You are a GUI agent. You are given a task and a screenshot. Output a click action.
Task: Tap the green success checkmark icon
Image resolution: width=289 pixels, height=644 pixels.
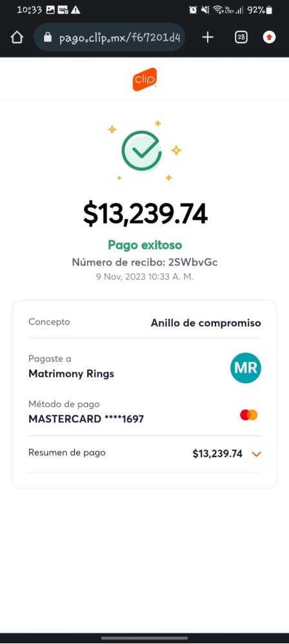(x=141, y=151)
